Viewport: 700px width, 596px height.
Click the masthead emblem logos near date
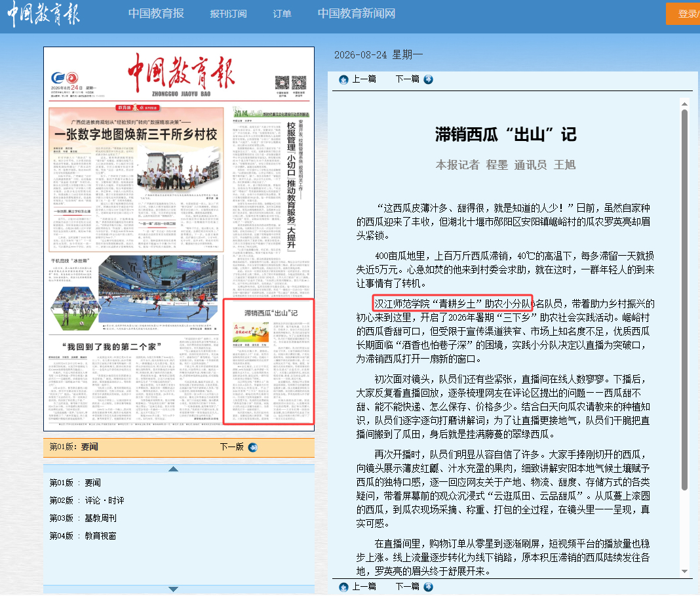click(x=65, y=78)
